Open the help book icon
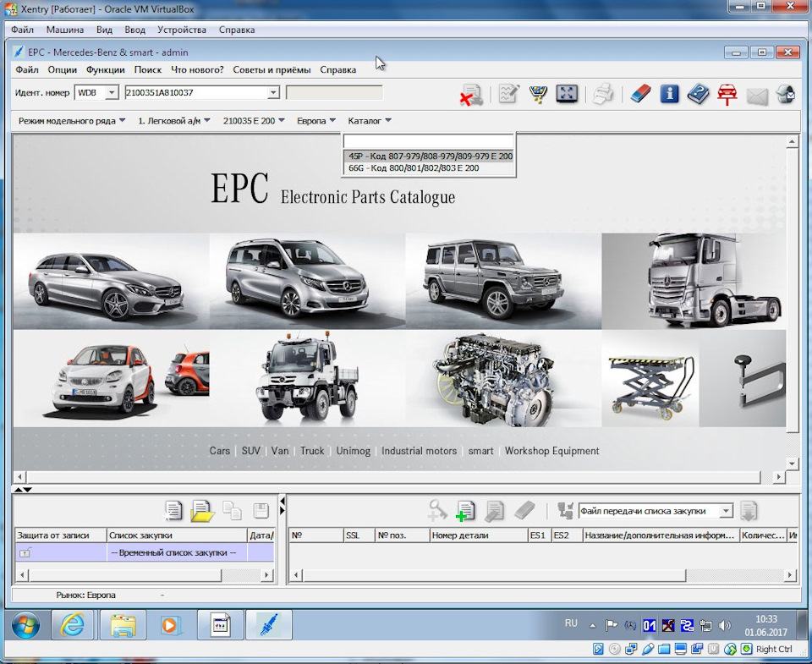This screenshot has width=812, height=664. pos(698,94)
